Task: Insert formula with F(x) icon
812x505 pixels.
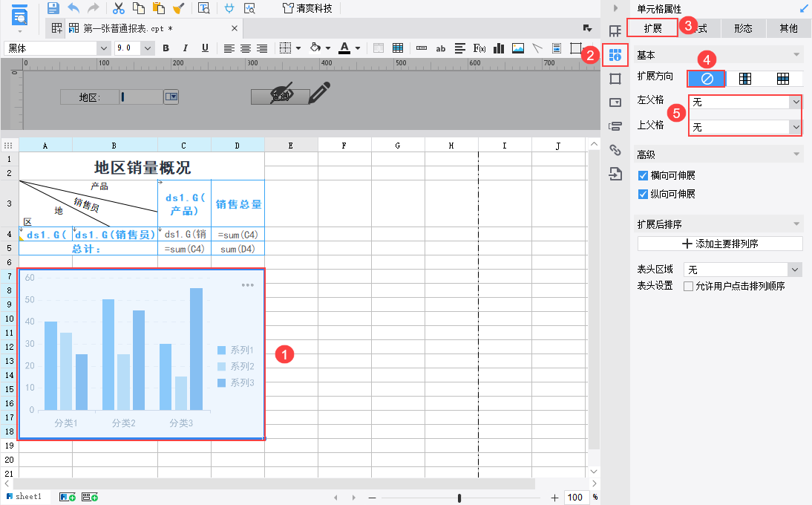Action: (x=479, y=48)
